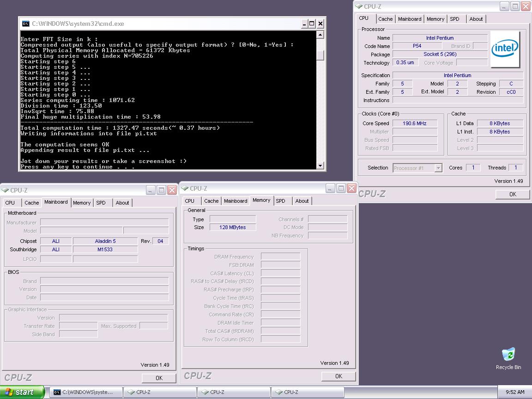The image size is (532, 399).
Task: Open the About tab in the CPU window
Action: tap(476, 19)
